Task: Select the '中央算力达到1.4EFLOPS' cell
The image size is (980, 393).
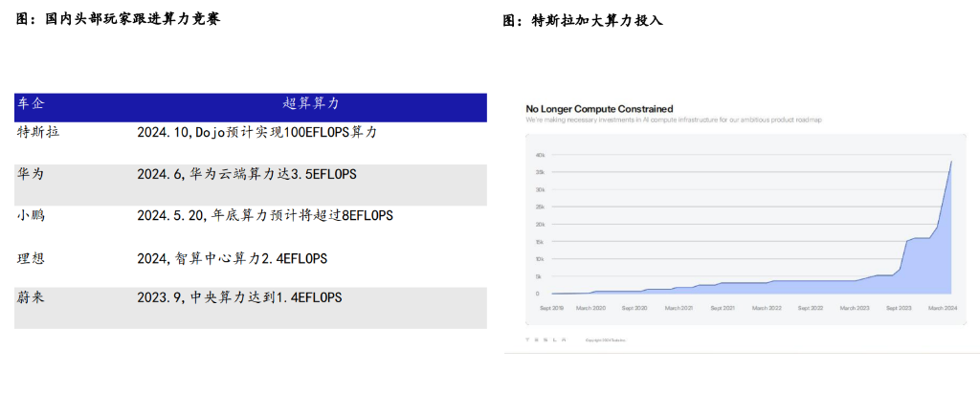Action: tap(239, 297)
